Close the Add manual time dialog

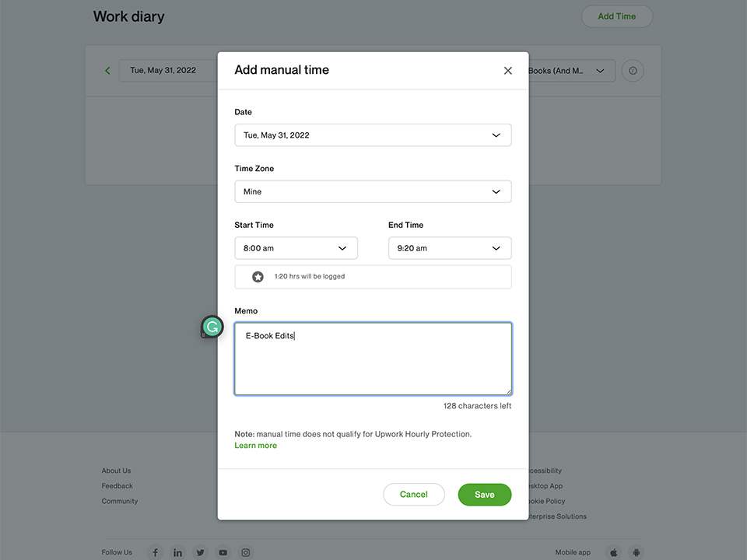click(x=508, y=71)
